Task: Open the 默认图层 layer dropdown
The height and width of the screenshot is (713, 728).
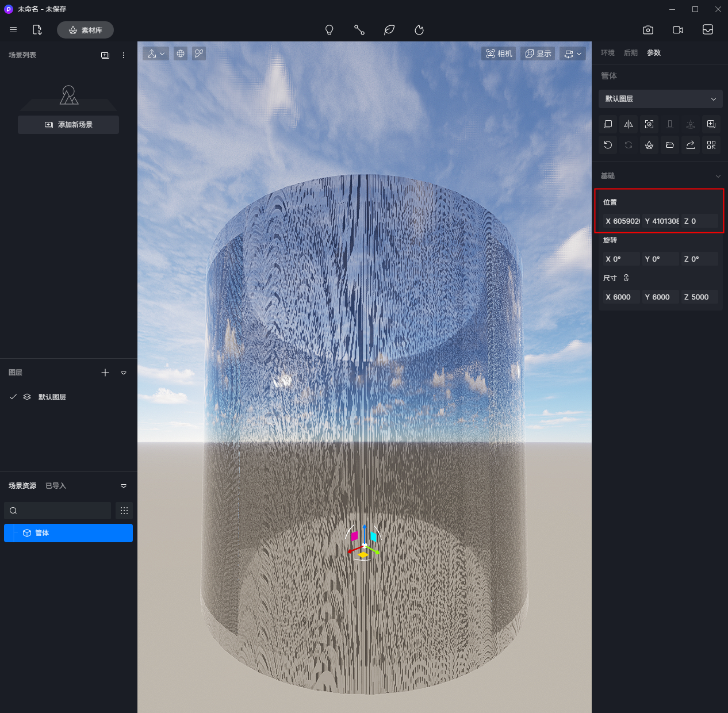Action: (x=660, y=99)
